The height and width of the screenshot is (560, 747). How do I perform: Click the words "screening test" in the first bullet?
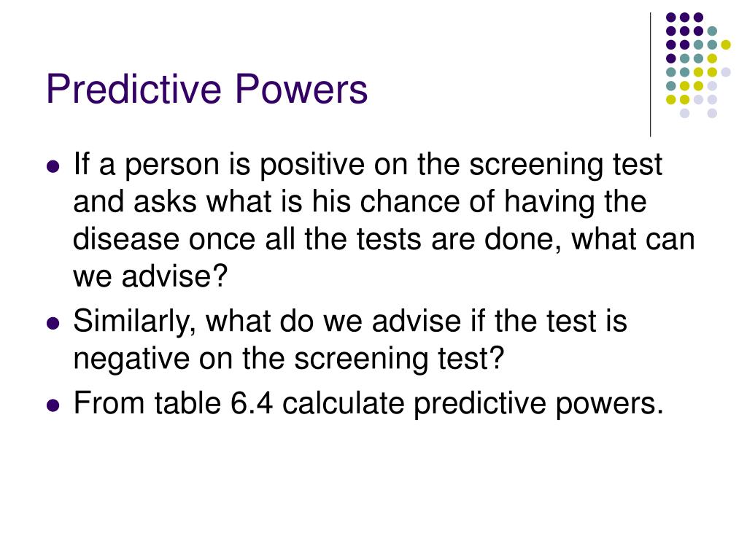tap(565, 165)
